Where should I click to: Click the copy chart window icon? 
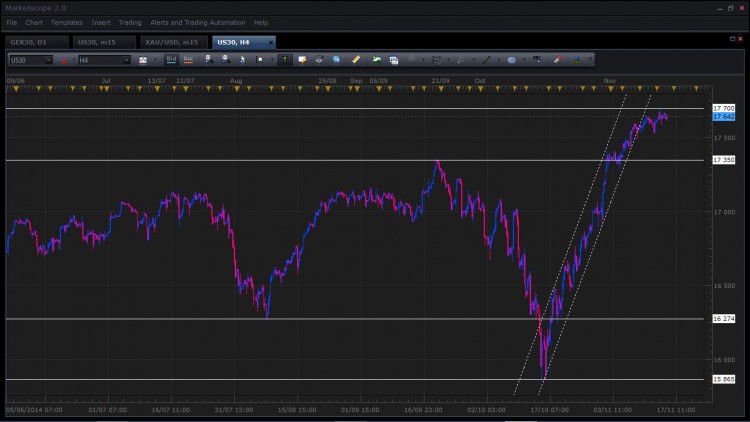pyautogui.click(x=394, y=60)
